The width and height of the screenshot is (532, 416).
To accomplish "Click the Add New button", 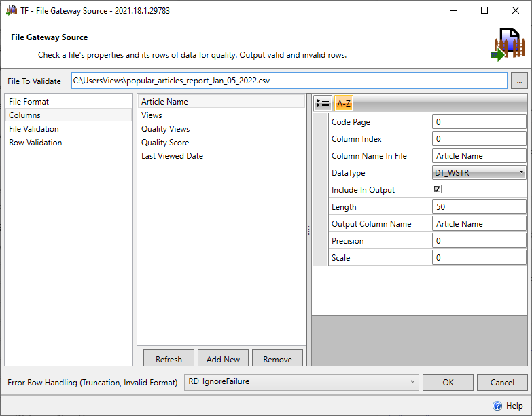I will (224, 359).
